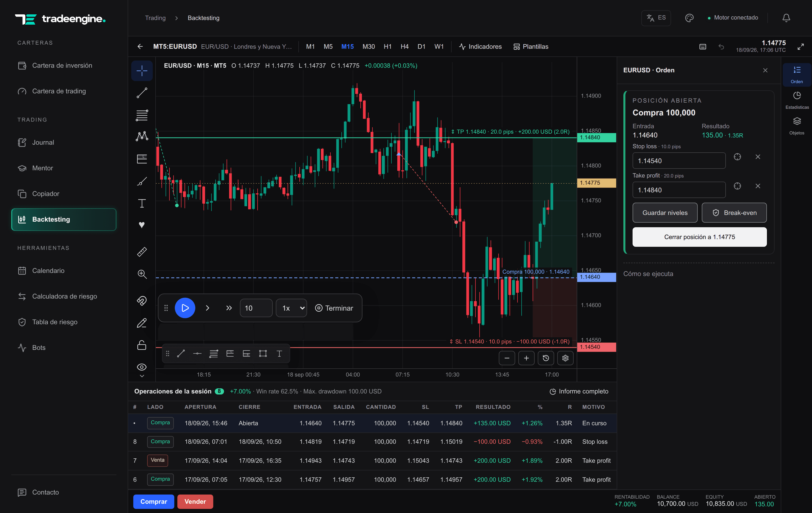Image resolution: width=812 pixels, height=513 pixels.
Task: Open the favorites heart tool
Action: tap(142, 225)
